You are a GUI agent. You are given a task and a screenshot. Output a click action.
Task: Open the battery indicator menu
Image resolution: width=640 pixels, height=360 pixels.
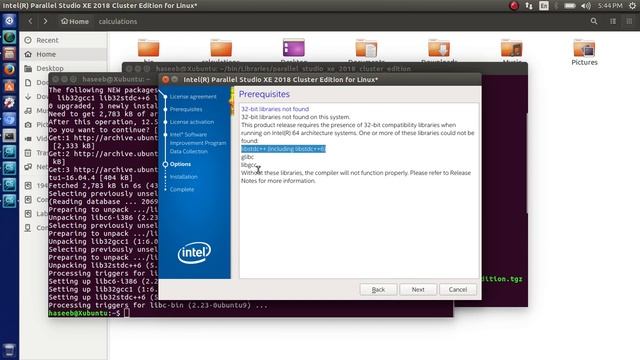570,6
